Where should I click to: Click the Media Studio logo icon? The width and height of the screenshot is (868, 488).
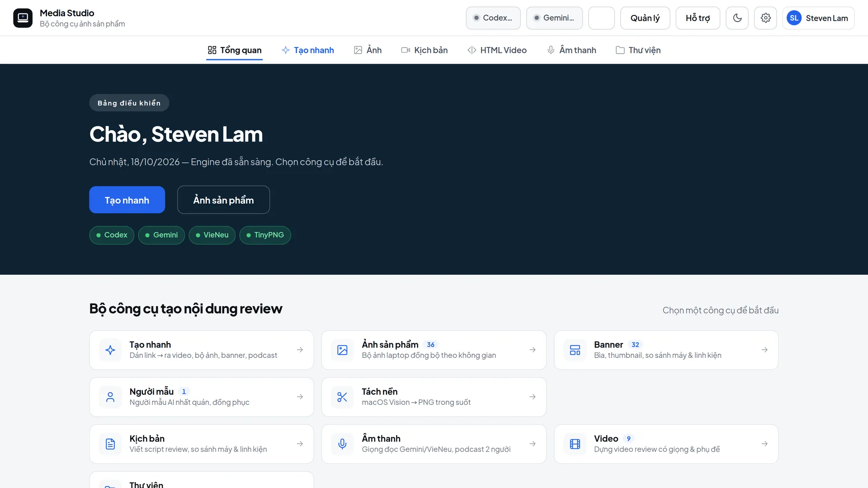pyautogui.click(x=23, y=18)
